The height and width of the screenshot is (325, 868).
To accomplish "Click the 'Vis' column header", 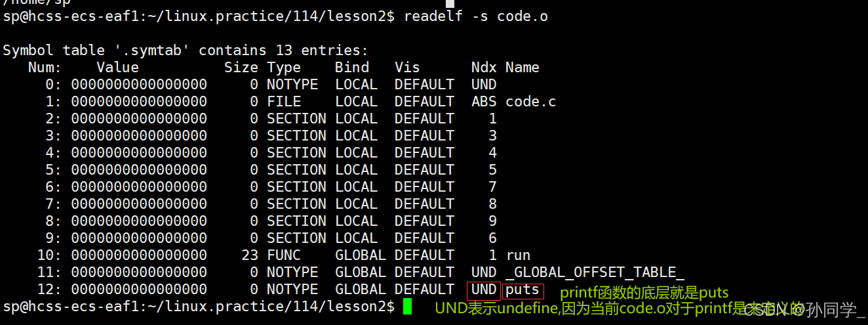I will [x=407, y=68].
